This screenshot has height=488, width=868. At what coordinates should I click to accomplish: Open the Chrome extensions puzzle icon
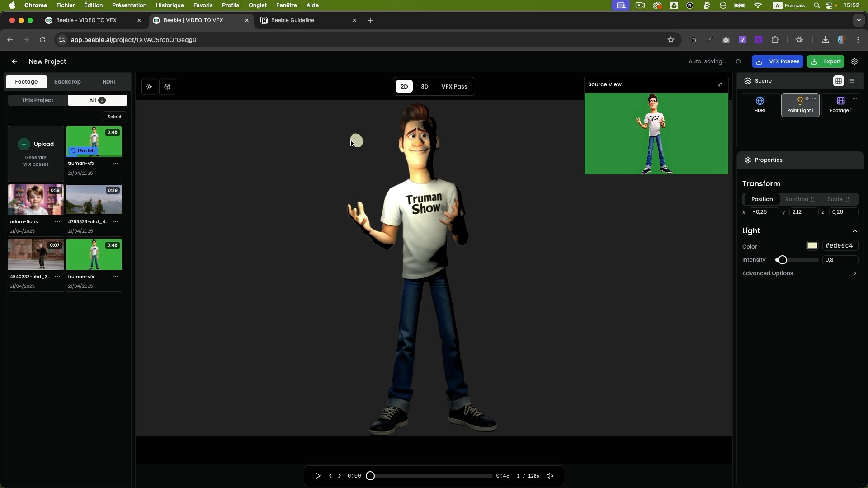[x=775, y=40]
